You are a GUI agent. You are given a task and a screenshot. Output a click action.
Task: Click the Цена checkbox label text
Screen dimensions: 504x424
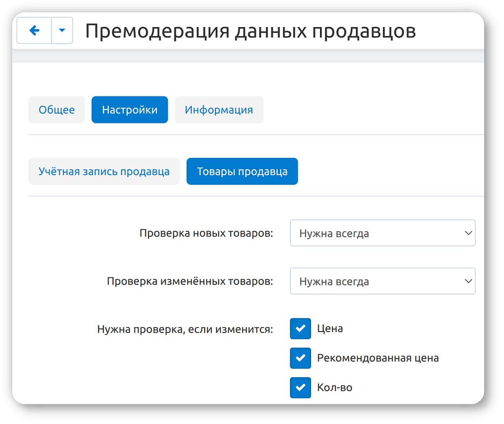point(330,329)
